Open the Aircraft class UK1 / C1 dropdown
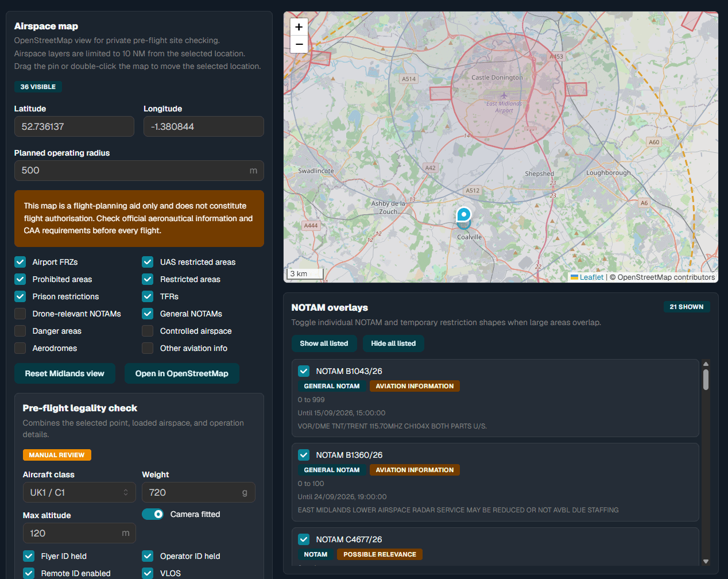Viewport: 728px width, 579px height. [x=79, y=492]
